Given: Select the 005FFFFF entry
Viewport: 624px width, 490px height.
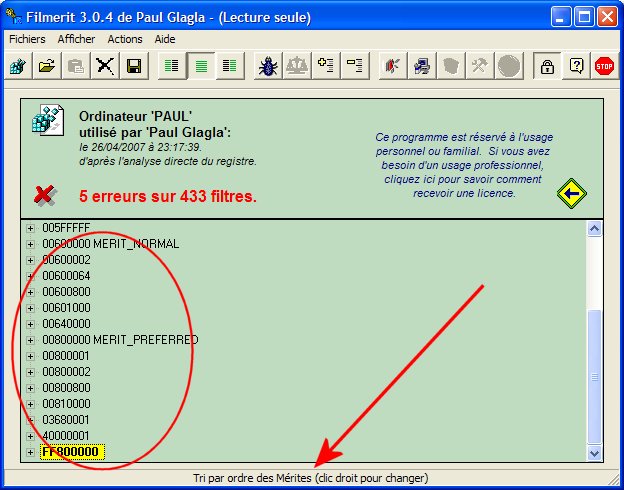Looking at the screenshot, I should point(66,228).
